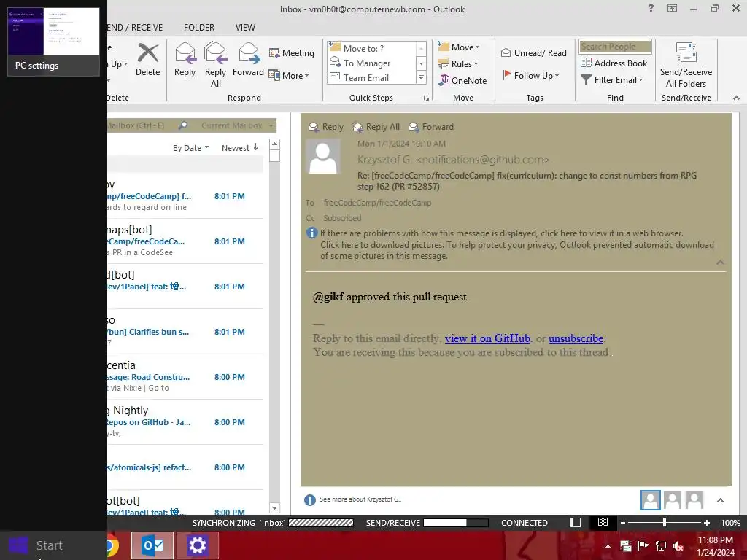Click the sender avatar picture
Viewport: 747px width, 560px height.
click(x=323, y=156)
